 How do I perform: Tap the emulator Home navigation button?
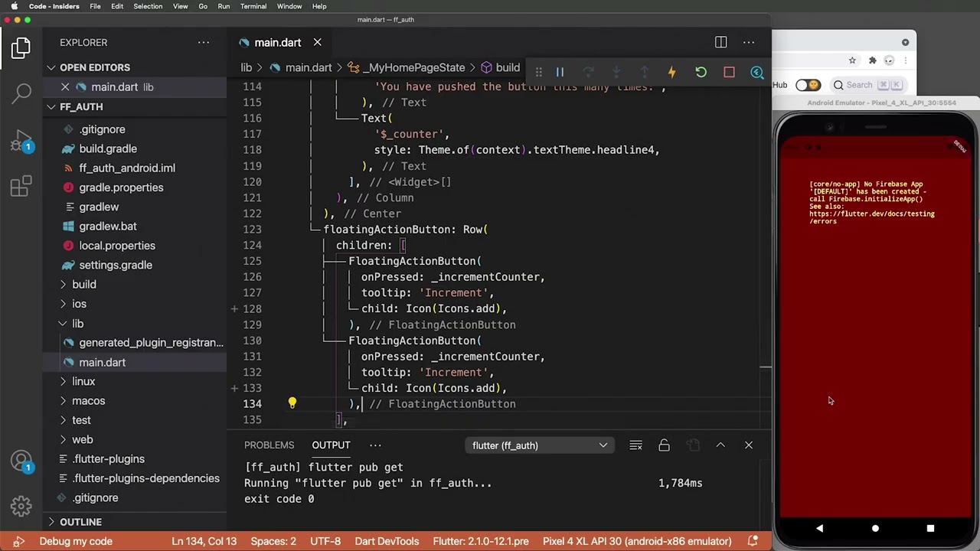coord(875,528)
